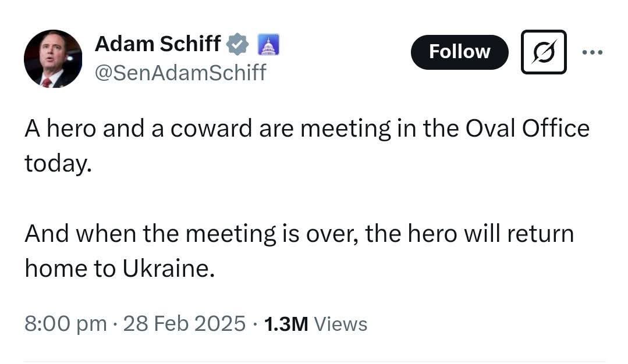This screenshot has width=628, height=364.
Task: Open the three-dot more options menu
Action: point(592,52)
